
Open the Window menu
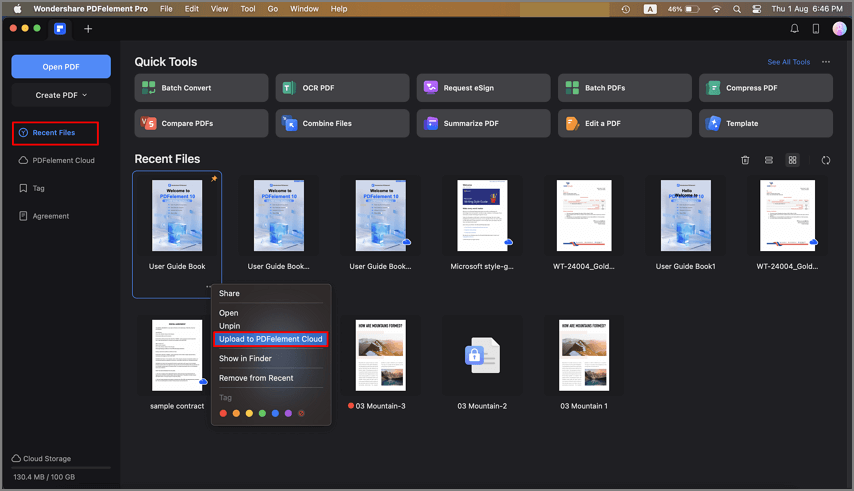pos(304,9)
